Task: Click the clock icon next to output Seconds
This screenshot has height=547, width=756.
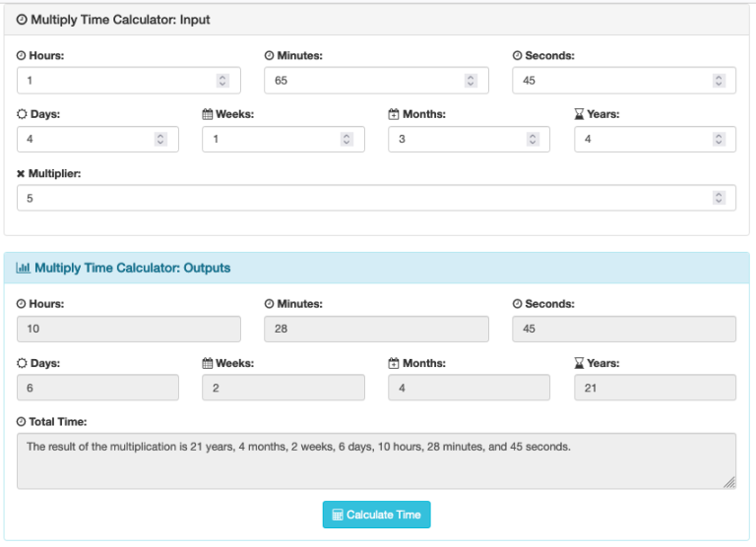Action: (x=518, y=304)
